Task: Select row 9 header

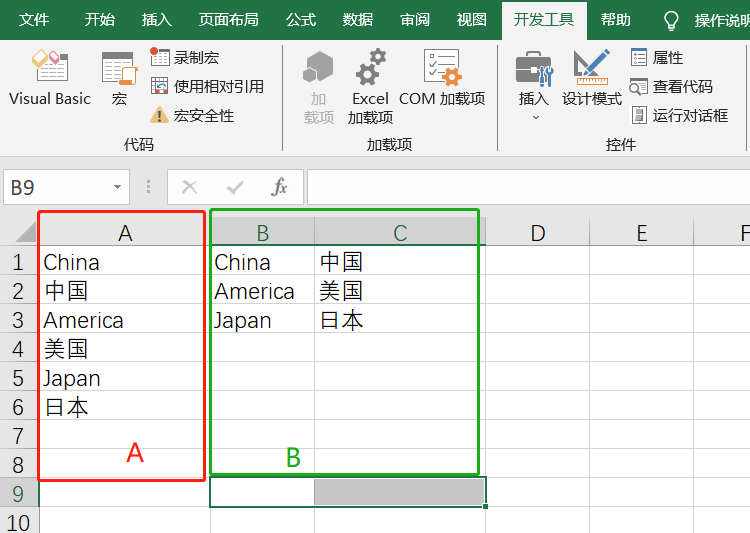Action: pyautogui.click(x=19, y=494)
